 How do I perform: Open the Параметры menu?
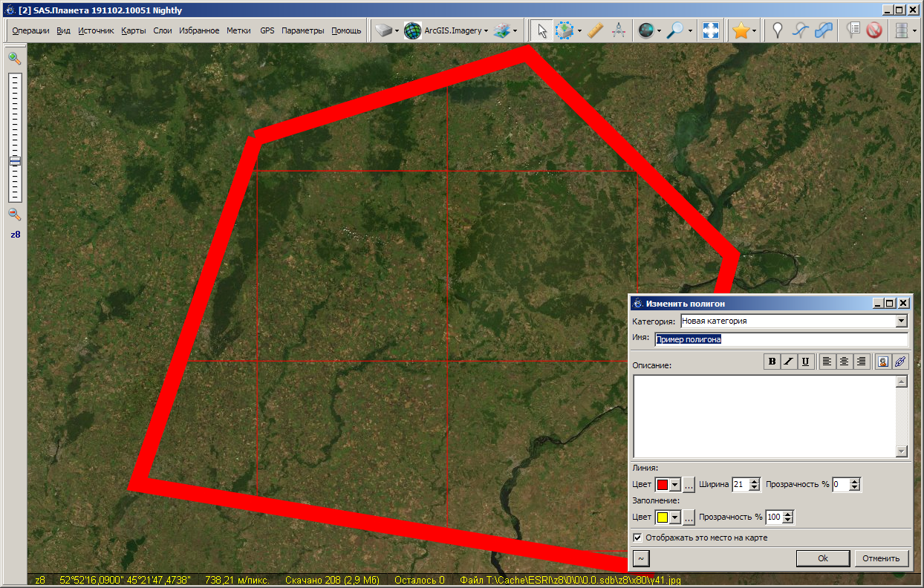pos(302,30)
